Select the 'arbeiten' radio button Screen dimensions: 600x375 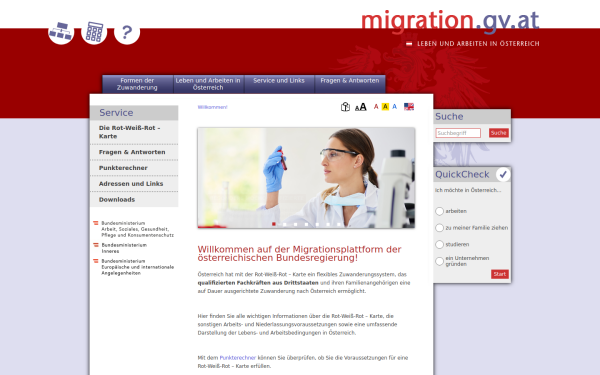click(x=439, y=211)
